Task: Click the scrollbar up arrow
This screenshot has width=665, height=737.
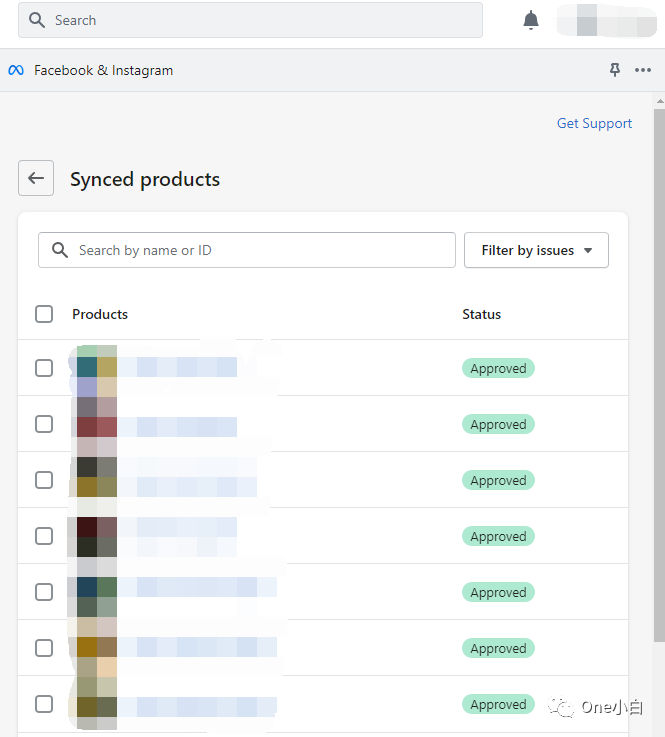Action: click(659, 101)
